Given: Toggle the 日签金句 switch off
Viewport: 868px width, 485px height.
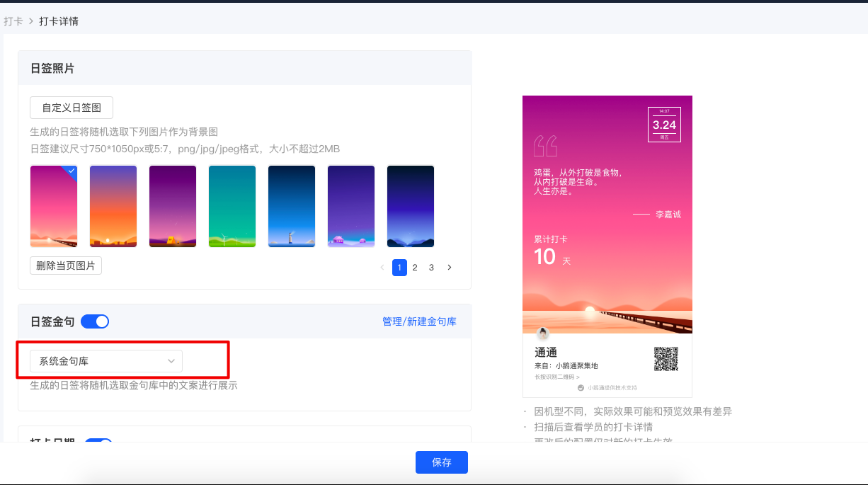Looking at the screenshot, I should [95, 321].
